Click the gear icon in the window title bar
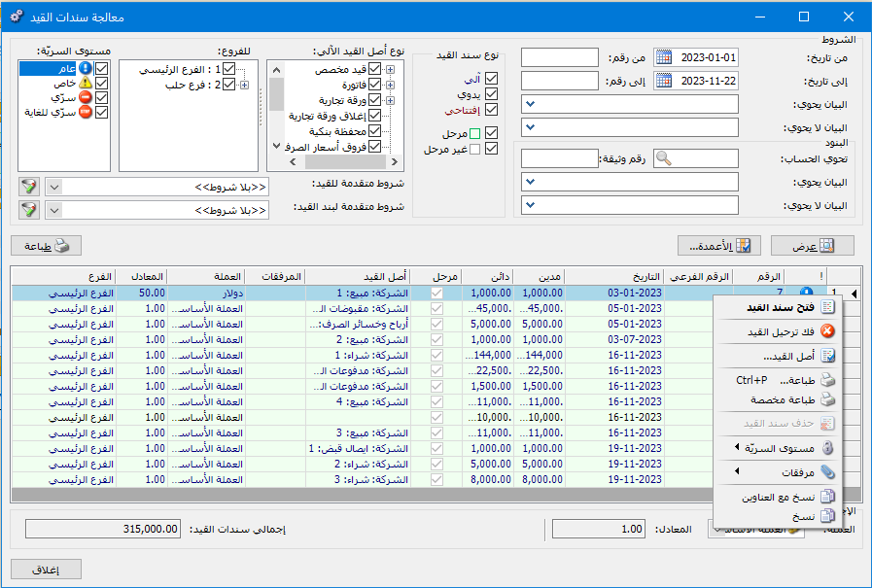Screen dimensions: 872x588 coord(17,17)
